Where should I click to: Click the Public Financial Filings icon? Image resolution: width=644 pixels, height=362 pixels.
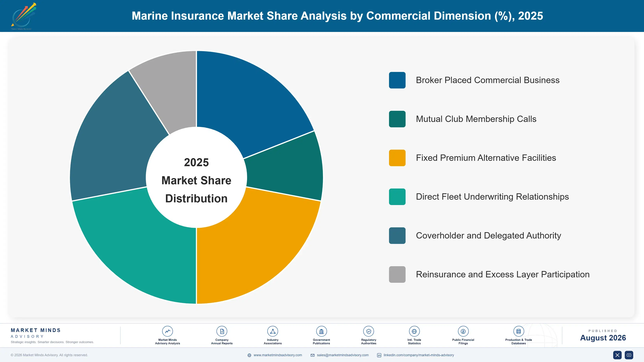tap(463, 331)
